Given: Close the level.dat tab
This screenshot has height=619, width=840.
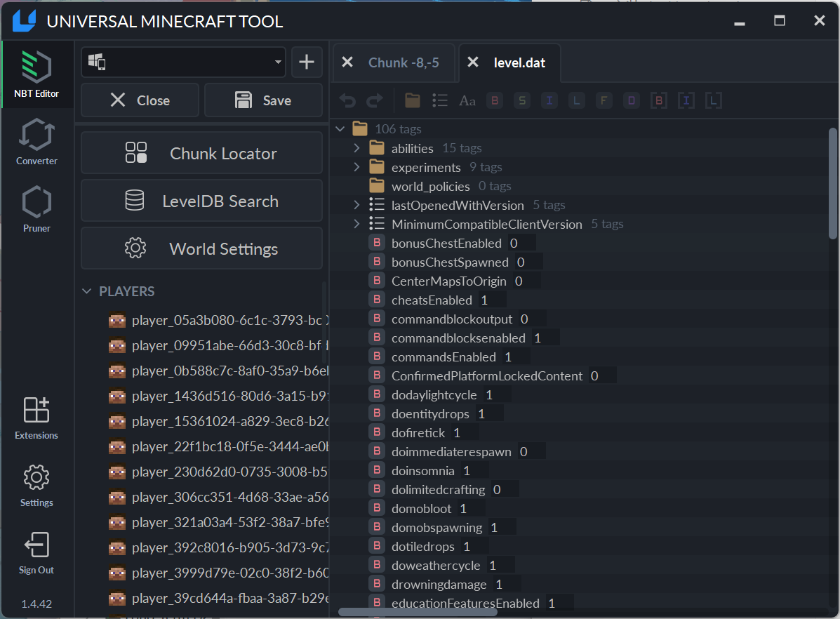Looking at the screenshot, I should (x=472, y=62).
